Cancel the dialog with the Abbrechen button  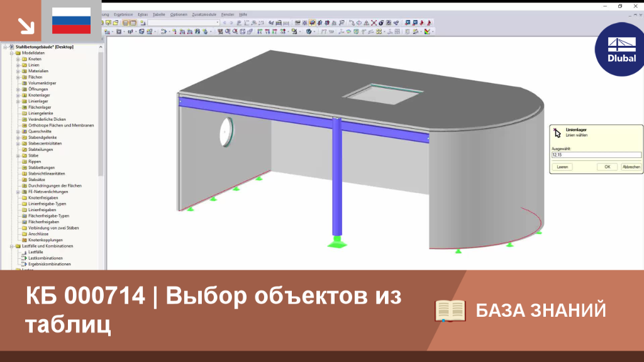[631, 167]
